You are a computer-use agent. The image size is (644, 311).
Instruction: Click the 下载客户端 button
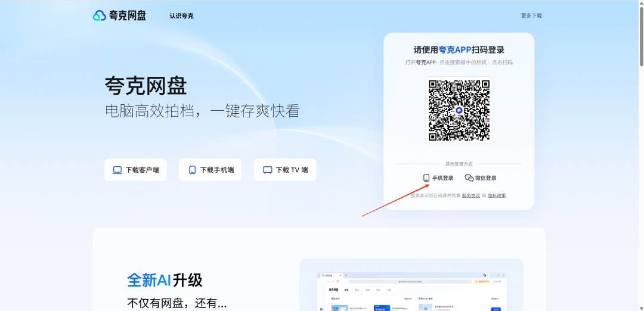point(135,170)
